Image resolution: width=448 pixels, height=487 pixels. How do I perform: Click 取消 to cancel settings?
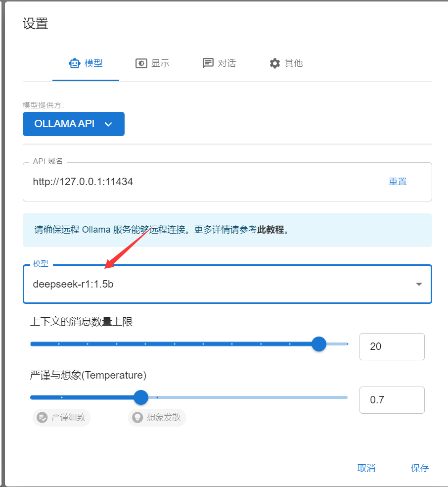(366, 468)
